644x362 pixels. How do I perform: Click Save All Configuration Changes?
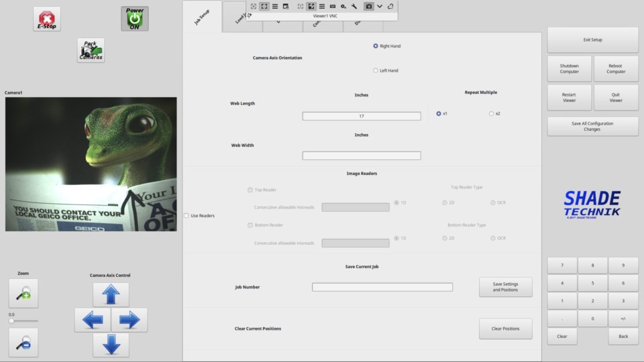pos(592,126)
